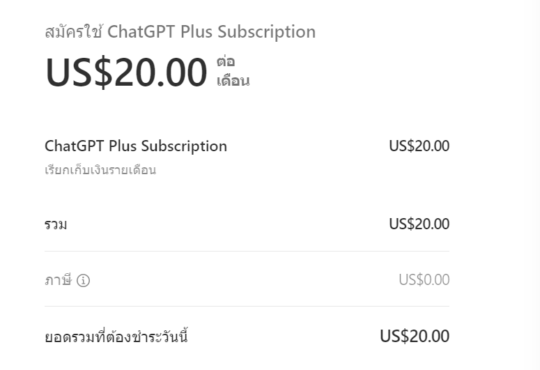This screenshot has width=540, height=370.
Task: Select the ChatGPT Plus Subscription line item name
Action: pos(136,146)
